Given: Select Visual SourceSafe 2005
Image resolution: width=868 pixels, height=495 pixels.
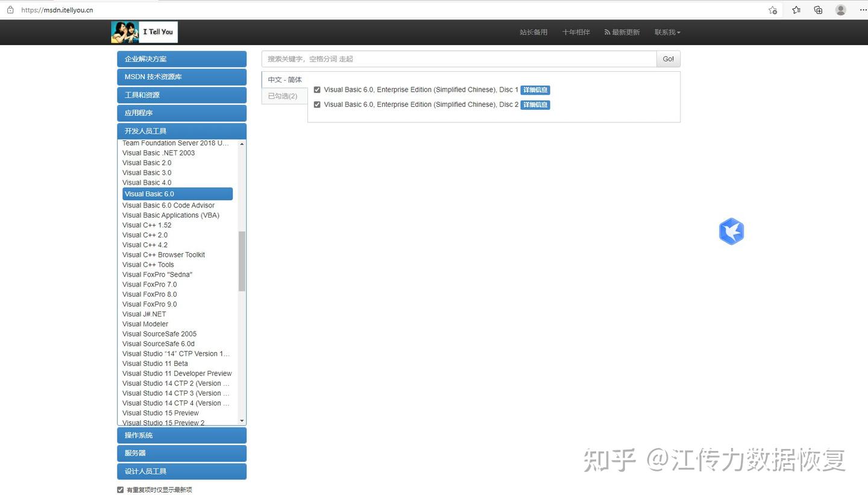Looking at the screenshot, I should (159, 334).
